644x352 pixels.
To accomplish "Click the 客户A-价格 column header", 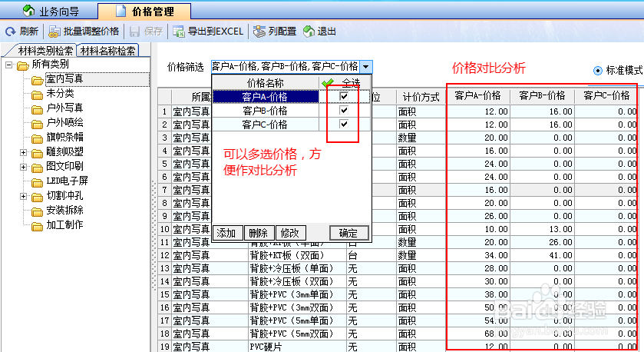I will pos(477,96).
